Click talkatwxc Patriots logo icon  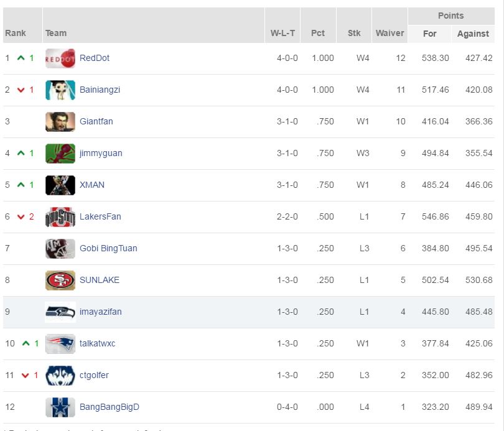coord(60,344)
